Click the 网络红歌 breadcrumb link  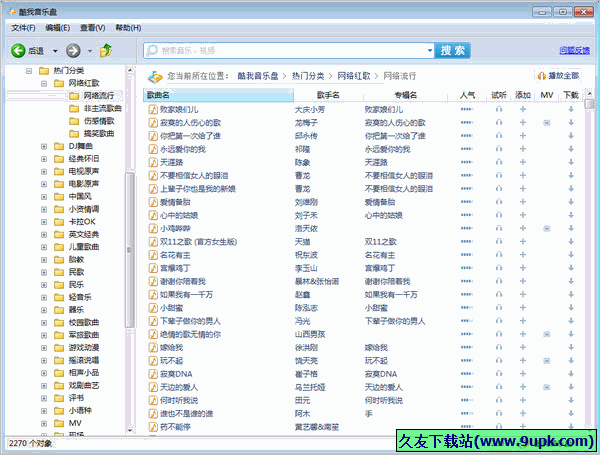354,76
